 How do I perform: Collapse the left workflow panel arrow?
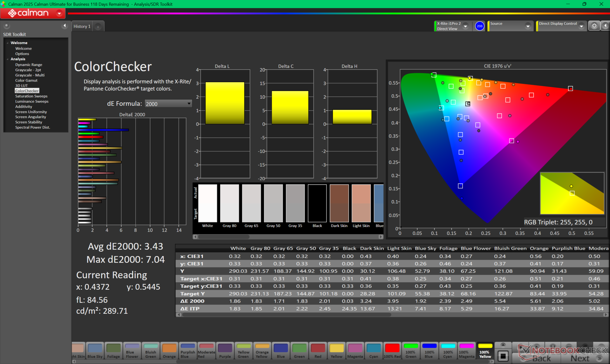click(64, 26)
